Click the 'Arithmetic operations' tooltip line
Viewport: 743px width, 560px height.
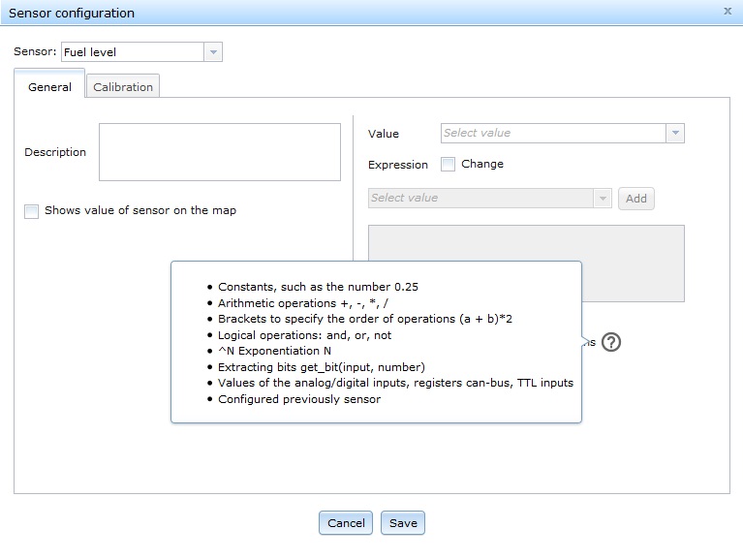[303, 303]
